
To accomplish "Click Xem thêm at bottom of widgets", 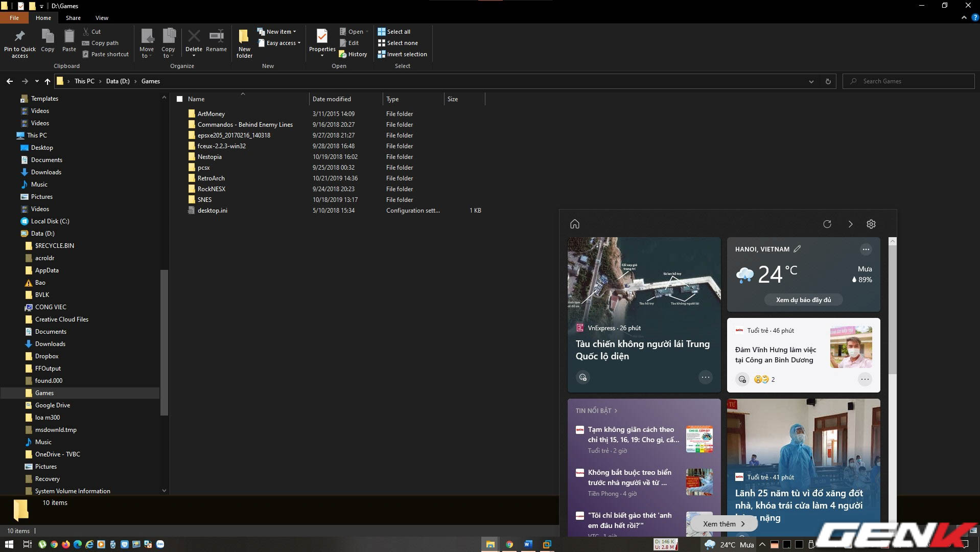I will click(x=722, y=523).
